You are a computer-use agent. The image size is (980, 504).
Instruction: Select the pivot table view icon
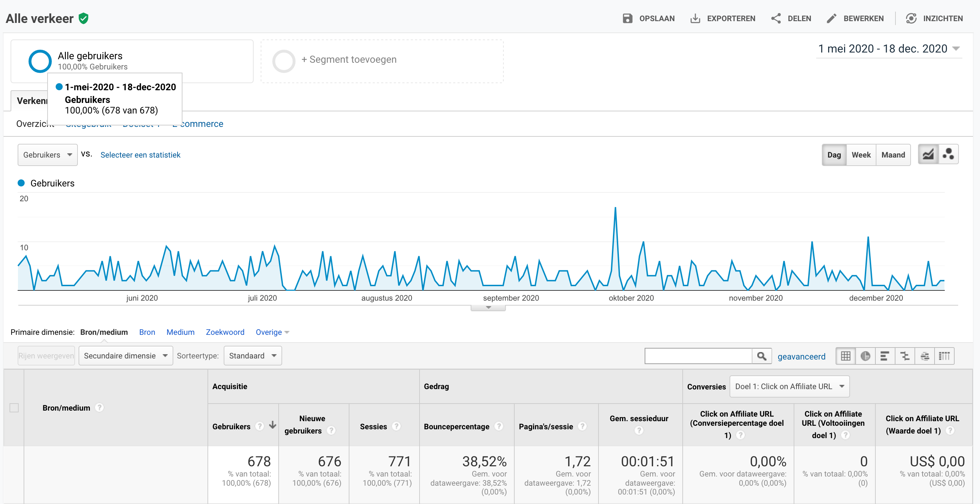(944, 356)
